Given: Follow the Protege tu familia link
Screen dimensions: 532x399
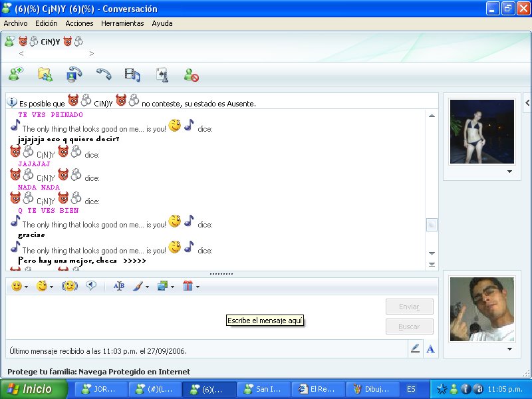Looking at the screenshot, I should click(x=98, y=372).
